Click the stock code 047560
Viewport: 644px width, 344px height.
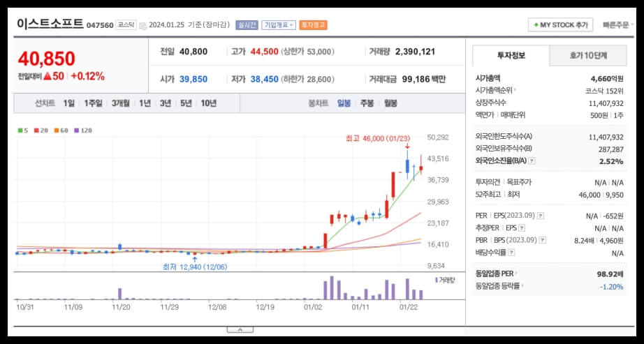click(100, 25)
